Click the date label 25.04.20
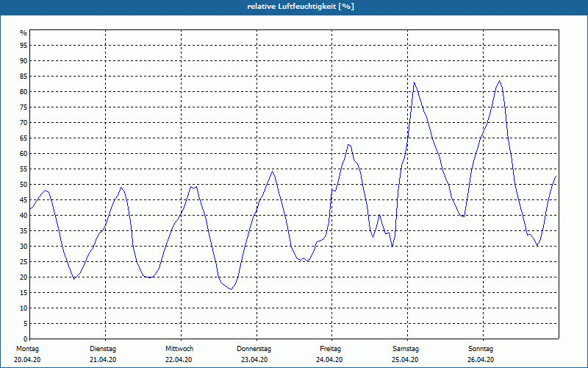The width and height of the screenshot is (588, 368). [x=405, y=360]
